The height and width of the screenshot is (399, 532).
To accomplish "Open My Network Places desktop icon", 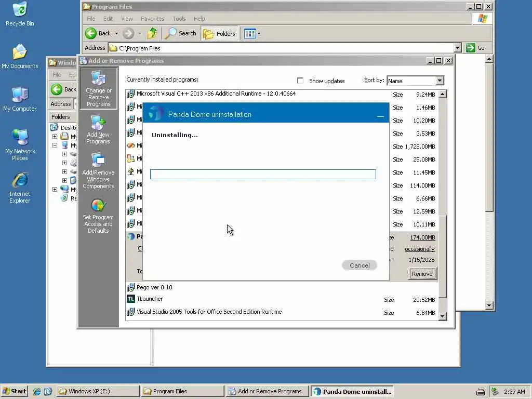I will click(x=20, y=145).
